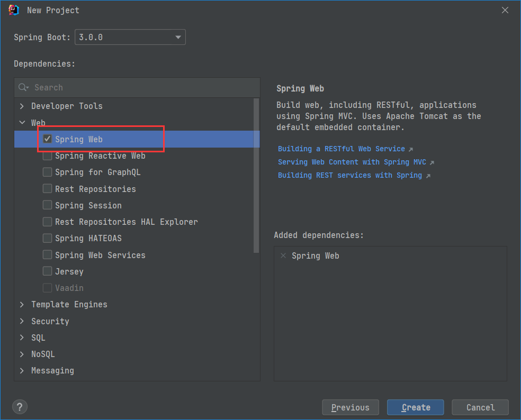Collapse the Web category
This screenshot has width=521, height=420.
click(22, 123)
